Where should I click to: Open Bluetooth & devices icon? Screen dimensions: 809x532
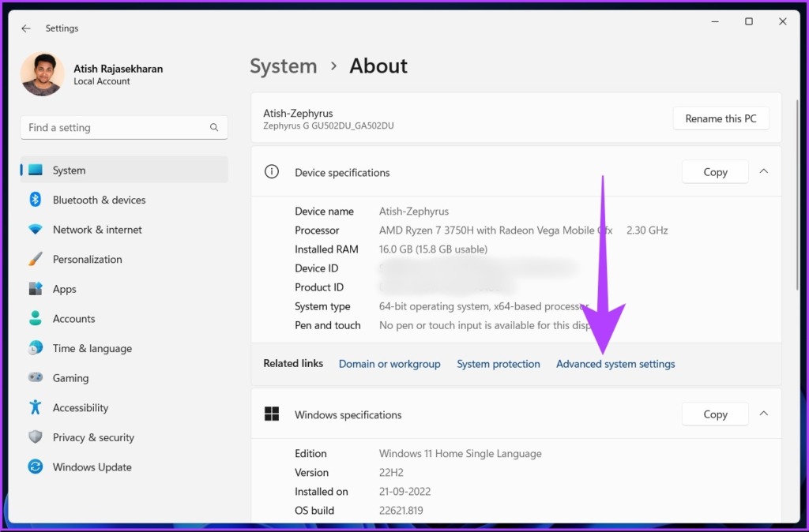pos(35,200)
